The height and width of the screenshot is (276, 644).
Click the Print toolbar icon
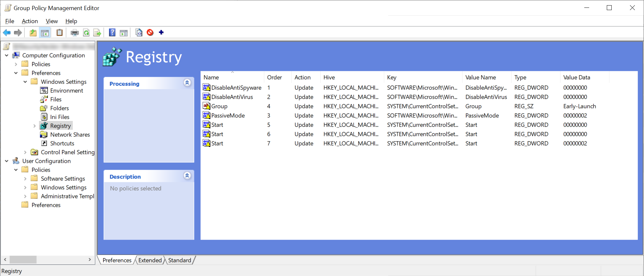click(75, 33)
